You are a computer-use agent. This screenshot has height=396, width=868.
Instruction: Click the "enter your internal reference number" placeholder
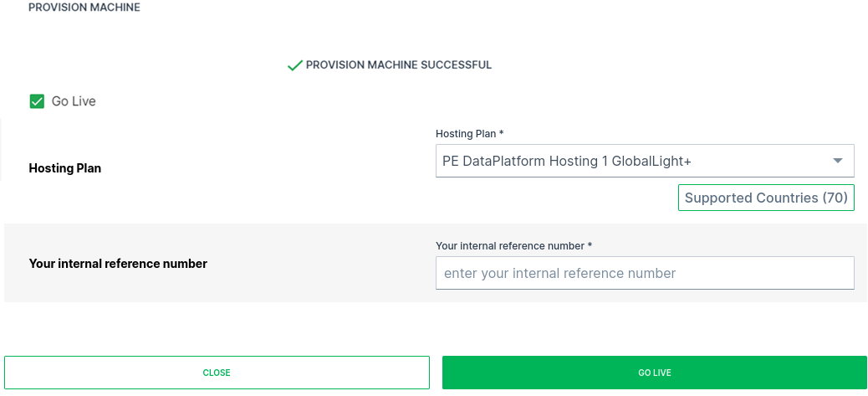click(559, 273)
